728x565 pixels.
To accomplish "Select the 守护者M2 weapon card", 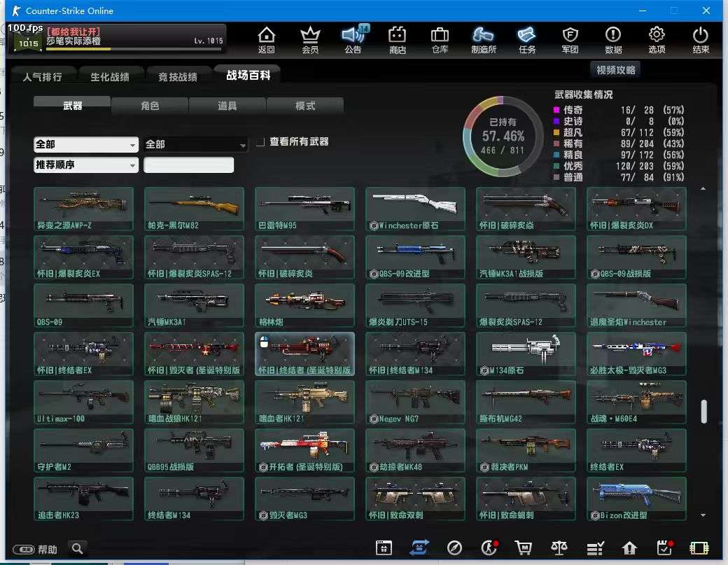I will 83,450.
